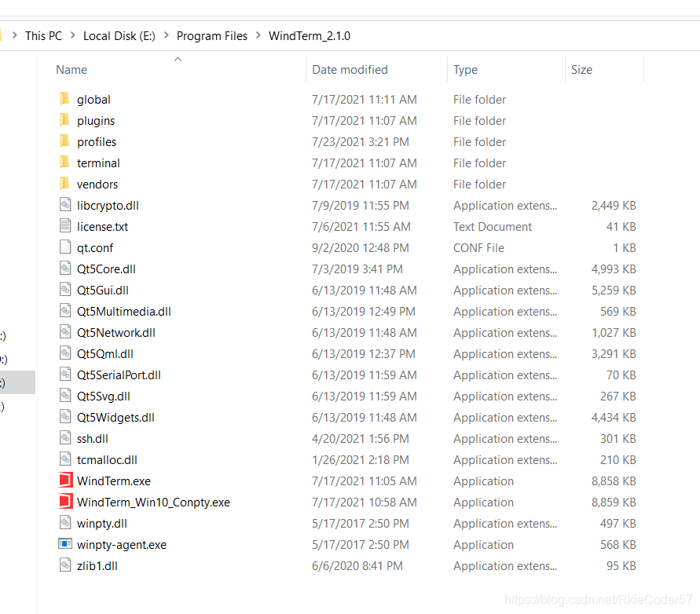
Task: Click the libcrypto.dll file icon
Action: click(x=65, y=205)
